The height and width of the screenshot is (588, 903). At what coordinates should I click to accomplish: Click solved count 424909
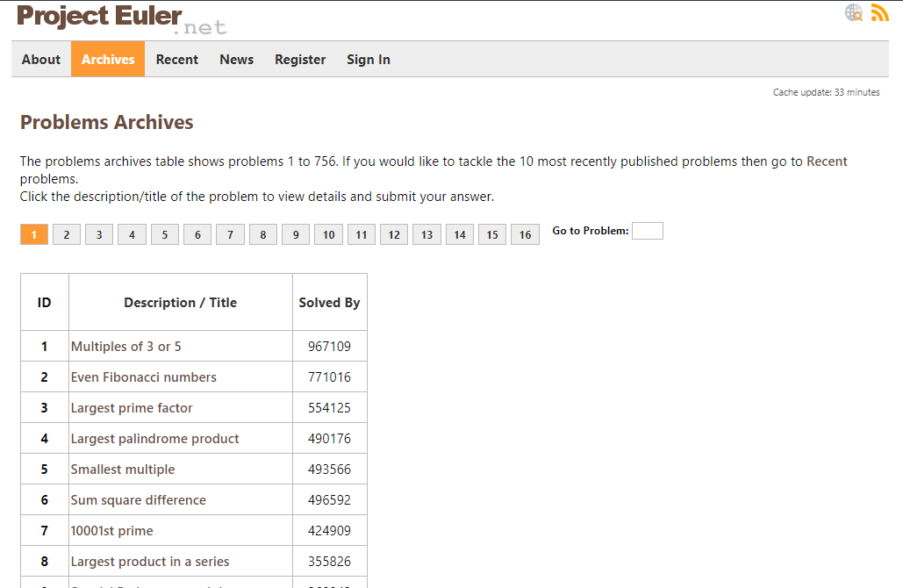pos(329,531)
